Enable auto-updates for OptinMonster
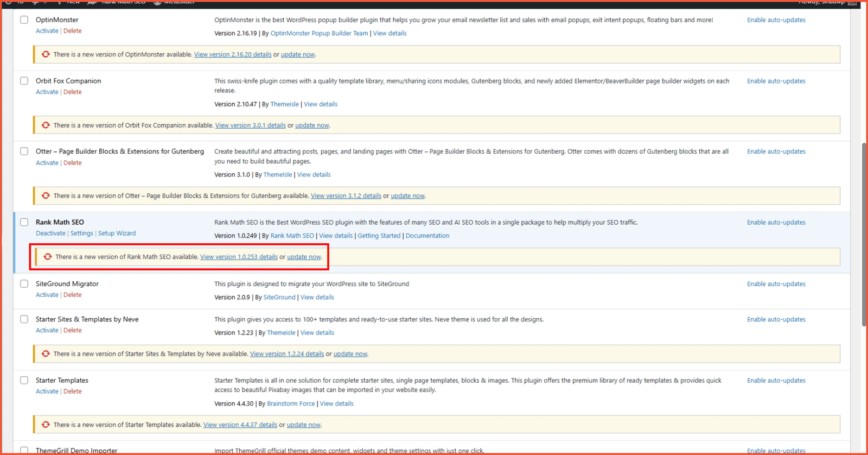The width and height of the screenshot is (868, 455). [x=776, y=20]
